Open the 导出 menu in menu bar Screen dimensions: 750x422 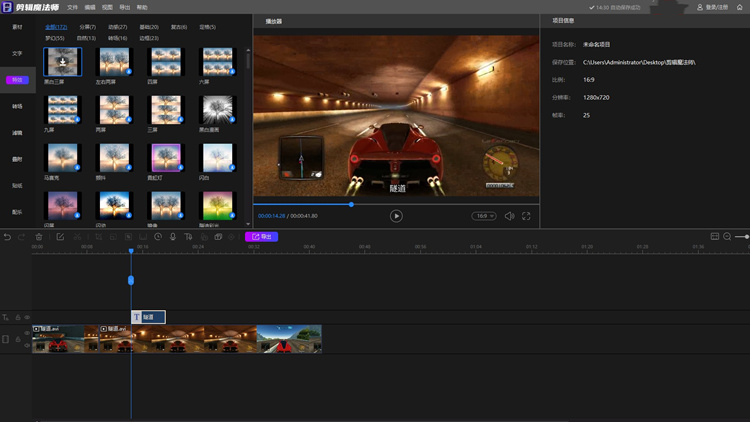[x=124, y=8]
